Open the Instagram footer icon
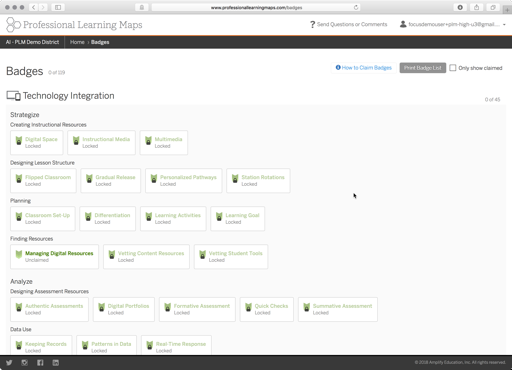 pyautogui.click(x=25, y=363)
